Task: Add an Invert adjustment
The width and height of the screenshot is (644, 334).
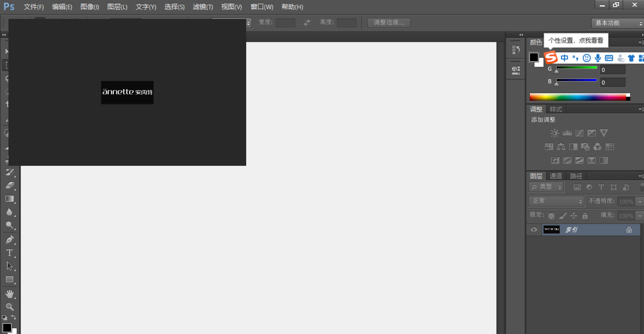Action: pyautogui.click(x=555, y=160)
